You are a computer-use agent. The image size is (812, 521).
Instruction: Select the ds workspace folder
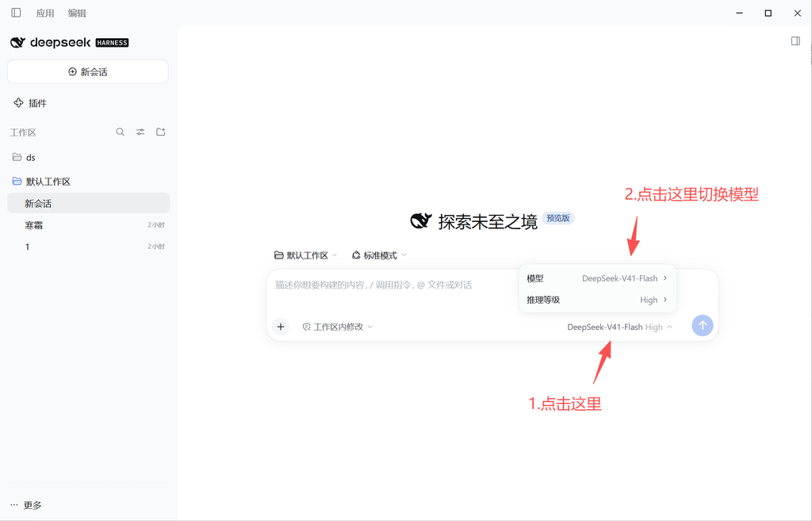tap(88, 157)
